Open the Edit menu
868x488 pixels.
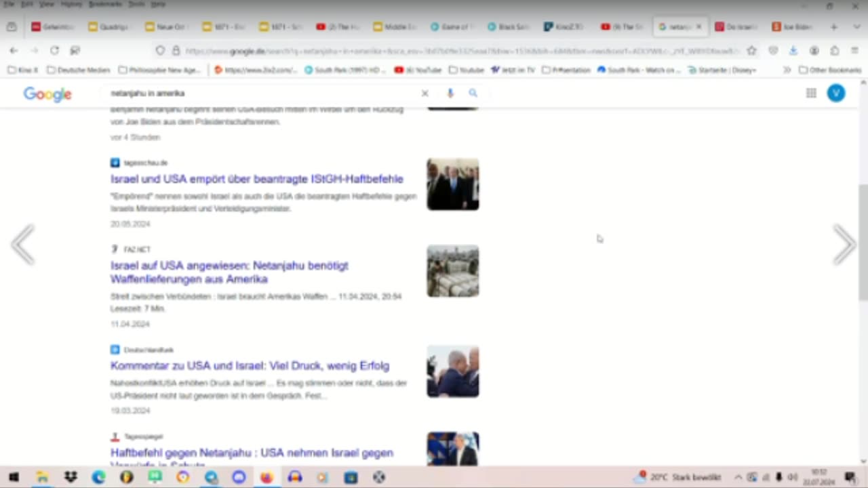[27, 4]
